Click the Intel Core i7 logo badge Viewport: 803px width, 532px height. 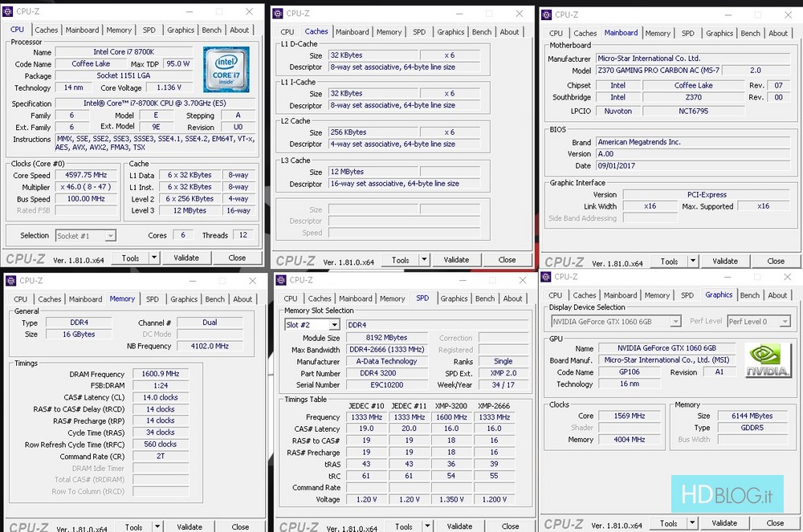coord(226,69)
